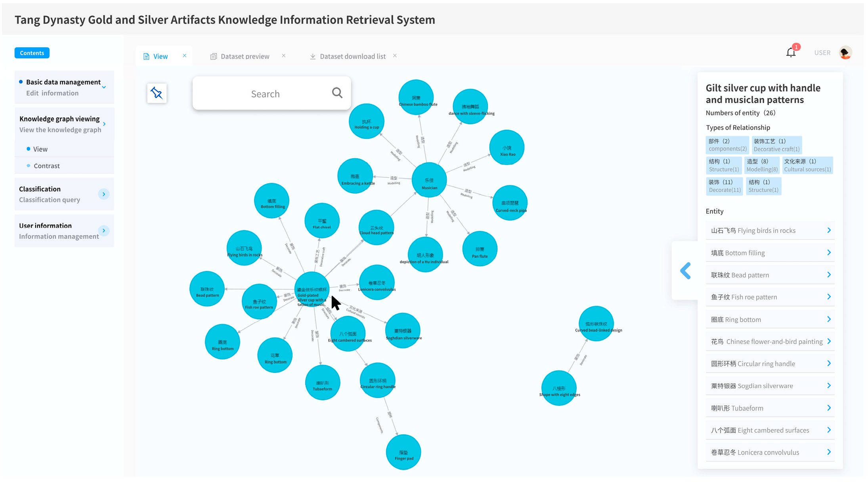
Task: Close the View tab
Action: click(185, 56)
